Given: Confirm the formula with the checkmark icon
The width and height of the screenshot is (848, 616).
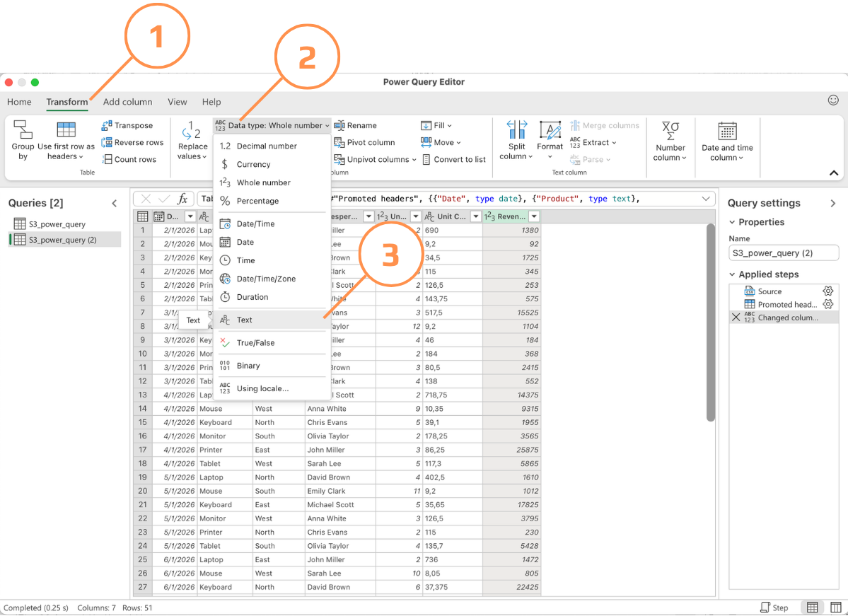Looking at the screenshot, I should tap(164, 199).
